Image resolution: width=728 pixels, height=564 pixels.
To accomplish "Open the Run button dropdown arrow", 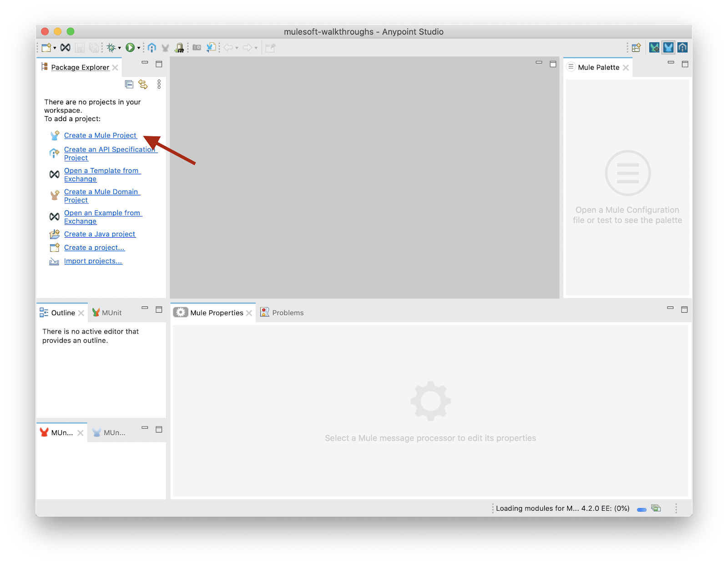I will [139, 48].
